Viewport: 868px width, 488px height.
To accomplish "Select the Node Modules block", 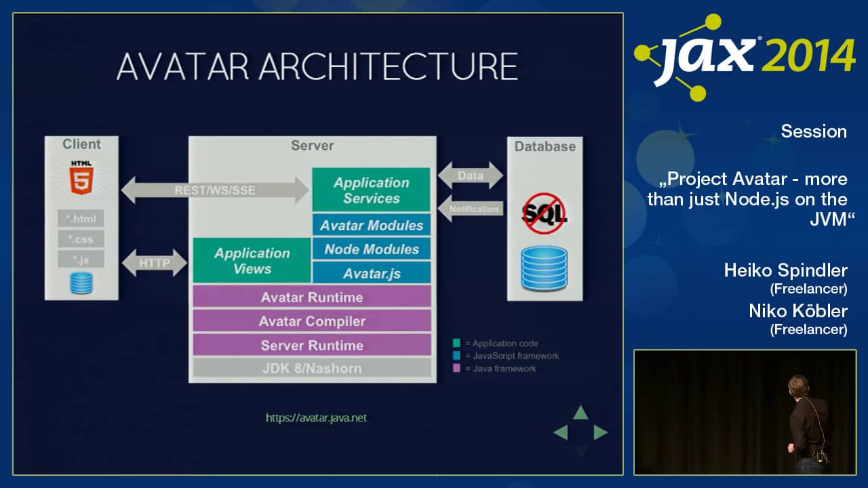I will tap(372, 249).
